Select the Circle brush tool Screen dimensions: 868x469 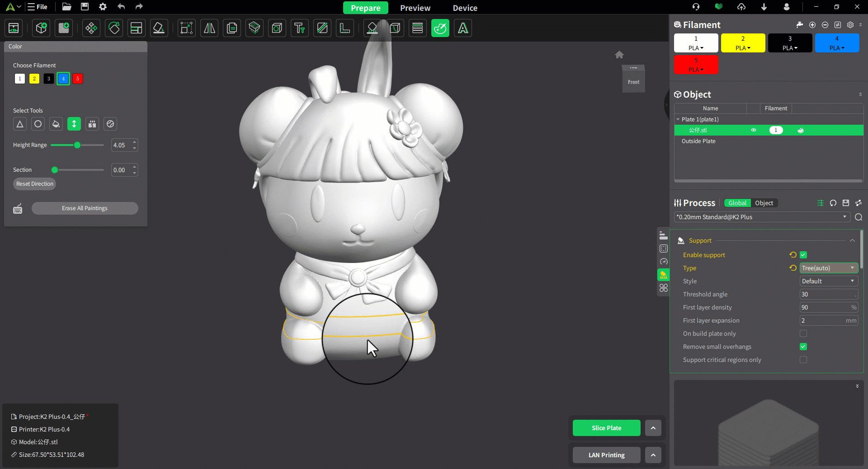click(38, 124)
